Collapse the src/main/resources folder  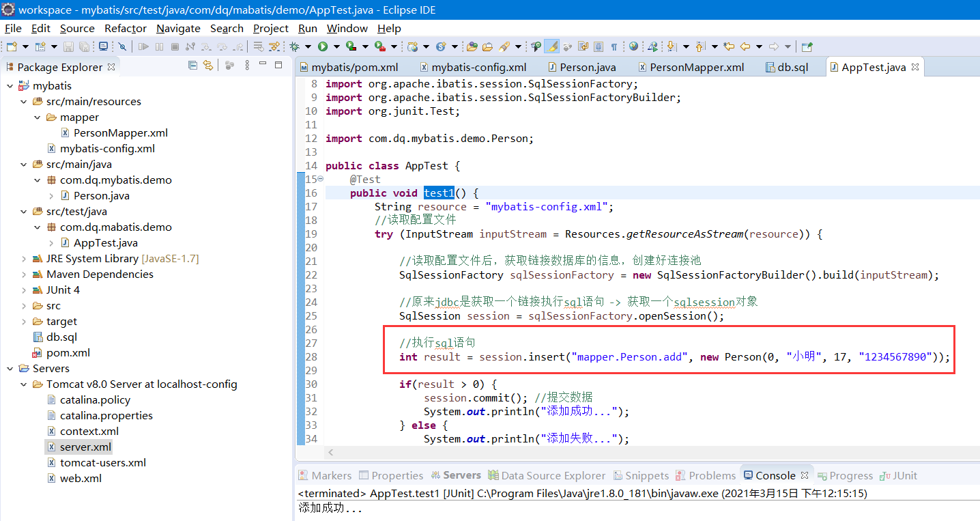pyautogui.click(x=23, y=102)
